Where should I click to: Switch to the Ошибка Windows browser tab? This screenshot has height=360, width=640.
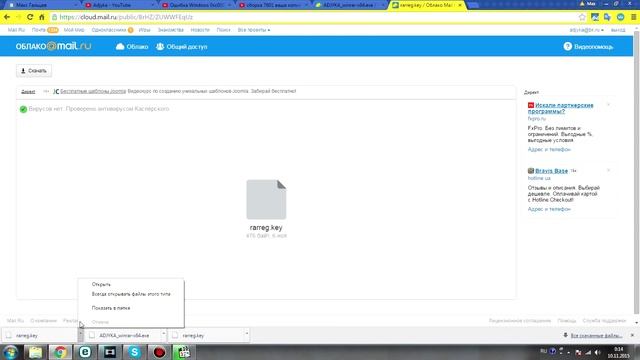click(195, 5)
